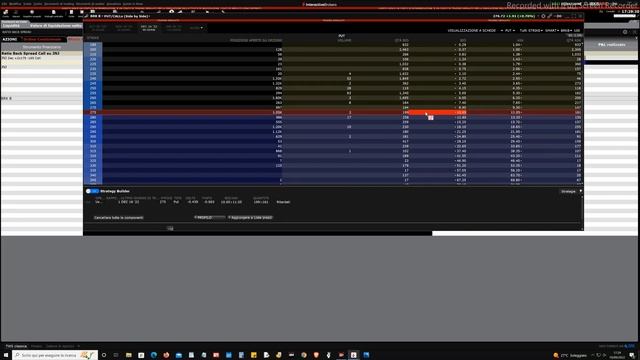Open the 100 multiplier dropdown
Screen dimensions: 640x360
click(x=577, y=31)
